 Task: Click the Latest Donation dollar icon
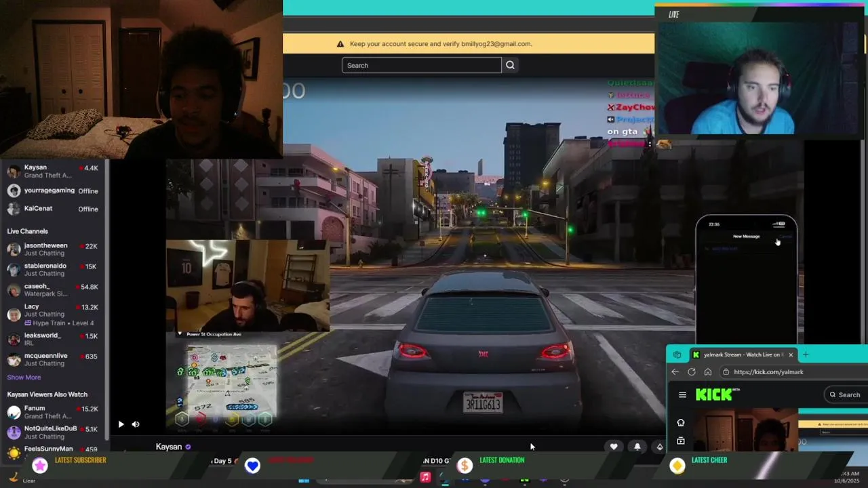(465, 465)
